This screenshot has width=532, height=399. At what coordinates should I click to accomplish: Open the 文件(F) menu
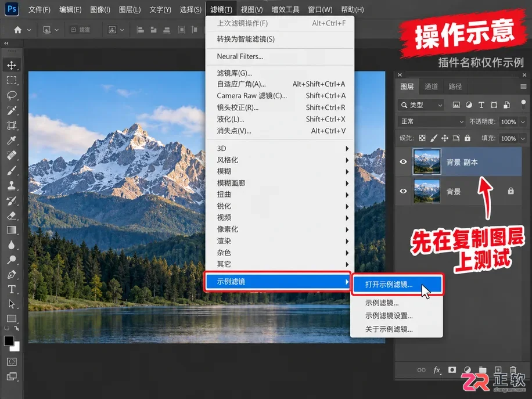click(39, 9)
